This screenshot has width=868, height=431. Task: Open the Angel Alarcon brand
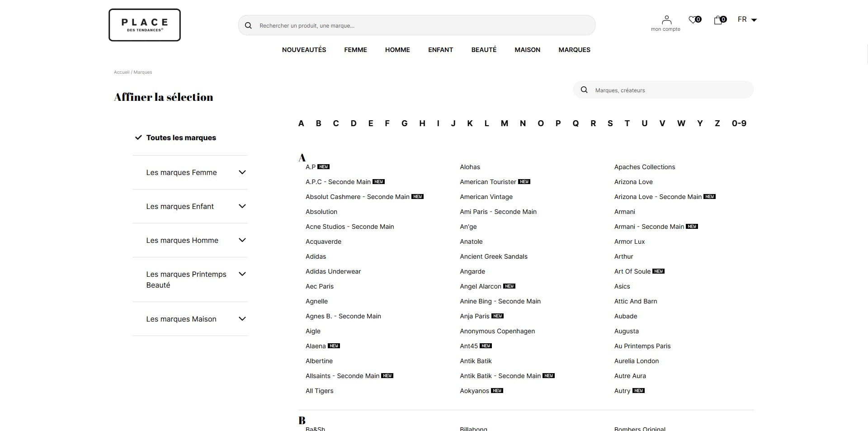click(481, 286)
